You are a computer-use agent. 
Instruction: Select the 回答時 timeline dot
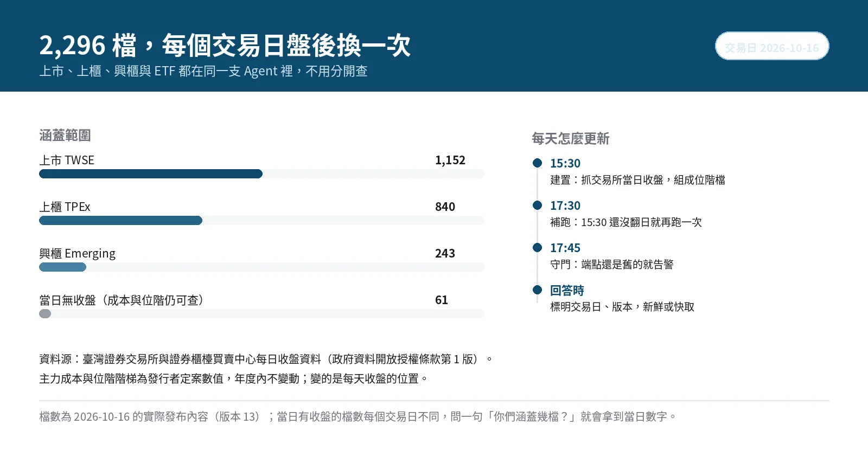point(538,290)
